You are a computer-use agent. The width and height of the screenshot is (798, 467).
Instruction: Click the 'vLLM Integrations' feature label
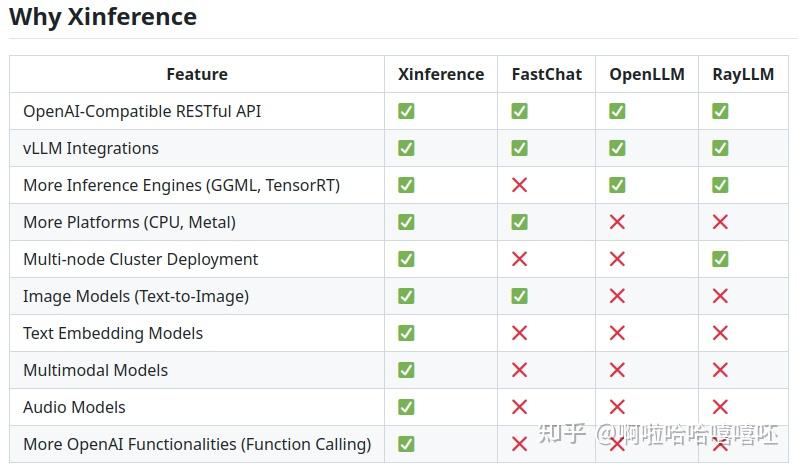pyautogui.click(x=91, y=148)
